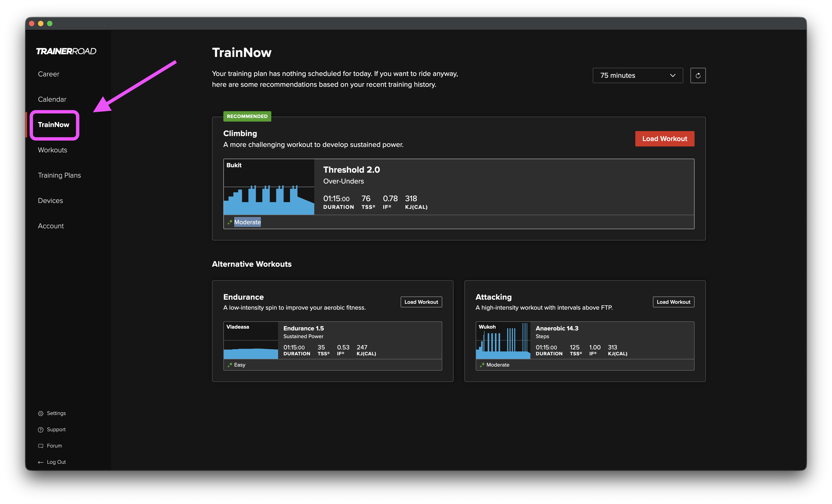Image resolution: width=832 pixels, height=504 pixels.
Task: Click the refresh recommendations icon button
Action: click(x=698, y=75)
